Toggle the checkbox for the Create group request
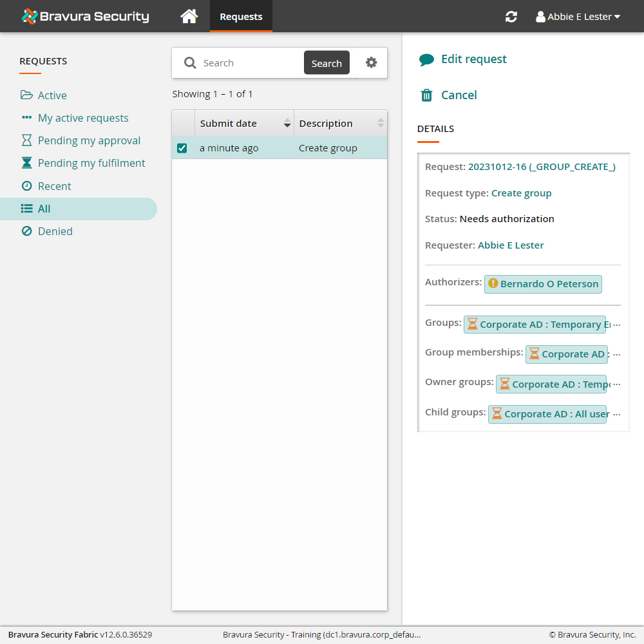This screenshot has width=644, height=644. click(182, 147)
